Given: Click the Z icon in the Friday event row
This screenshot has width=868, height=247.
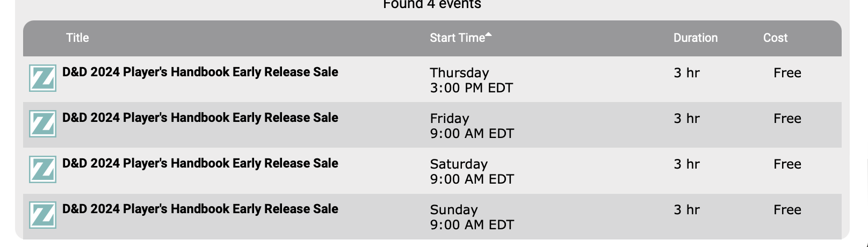Looking at the screenshot, I should click(42, 124).
